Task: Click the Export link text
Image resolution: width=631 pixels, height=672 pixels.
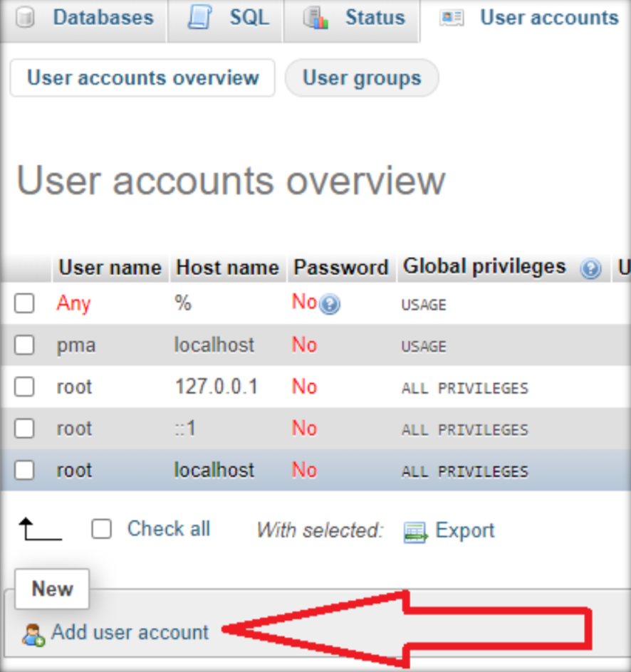Action: point(464,530)
